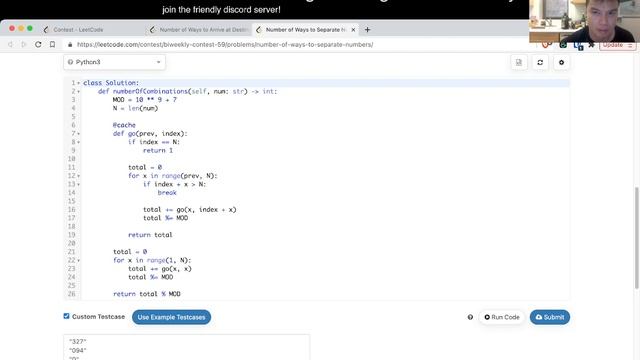Screen dimensions: 640x360
Task: Click the 'break' statement on line 14
Action: click(167, 193)
